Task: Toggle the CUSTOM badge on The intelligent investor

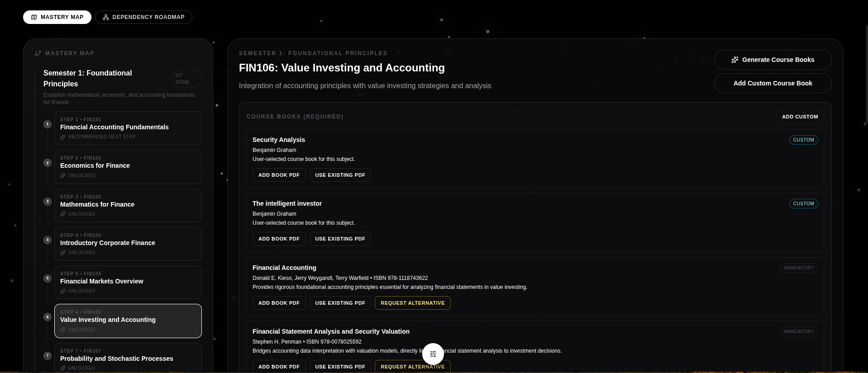Action: 803,203
